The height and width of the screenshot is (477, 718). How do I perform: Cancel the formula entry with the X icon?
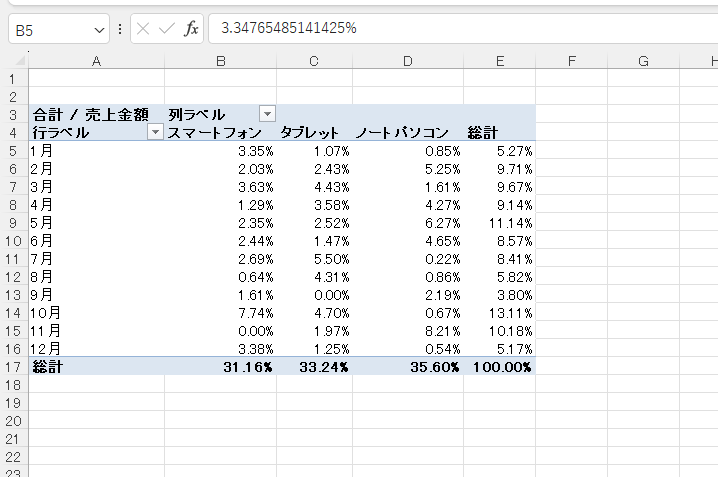(143, 29)
